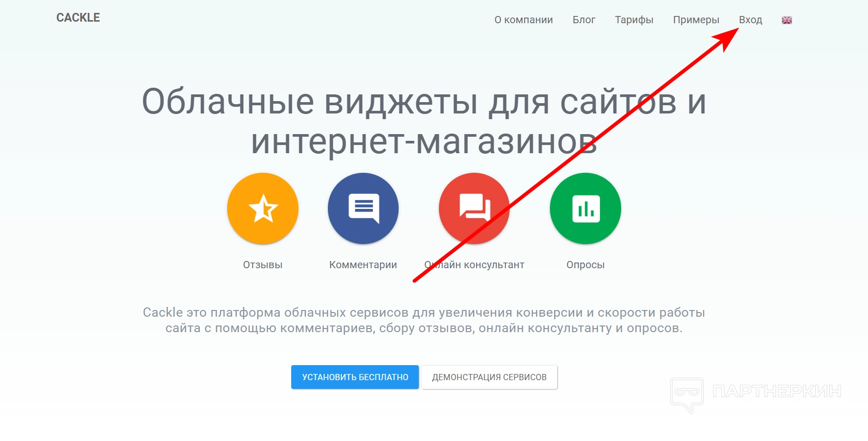Open the О компании menu item
The height and width of the screenshot is (441, 868).
[x=524, y=20]
